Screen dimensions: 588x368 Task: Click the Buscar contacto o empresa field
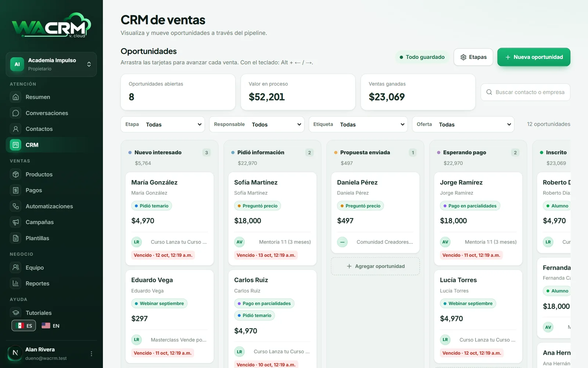tap(526, 92)
